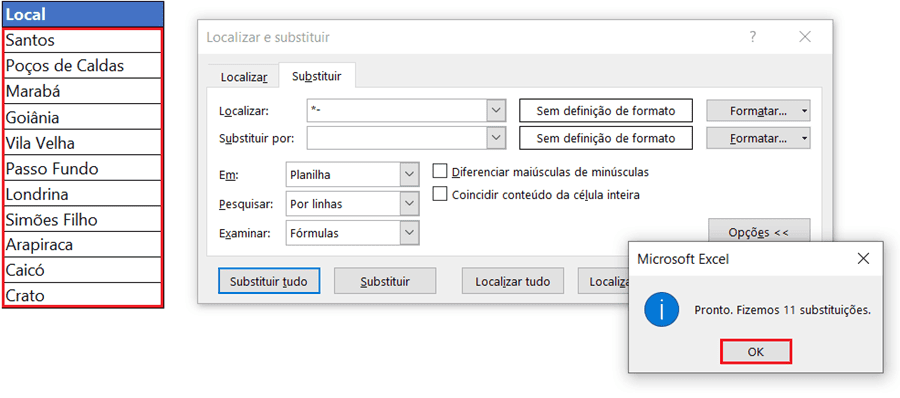Select the Poços de Caldas cell
This screenshot has width=900, height=398.
pyautogui.click(x=83, y=65)
